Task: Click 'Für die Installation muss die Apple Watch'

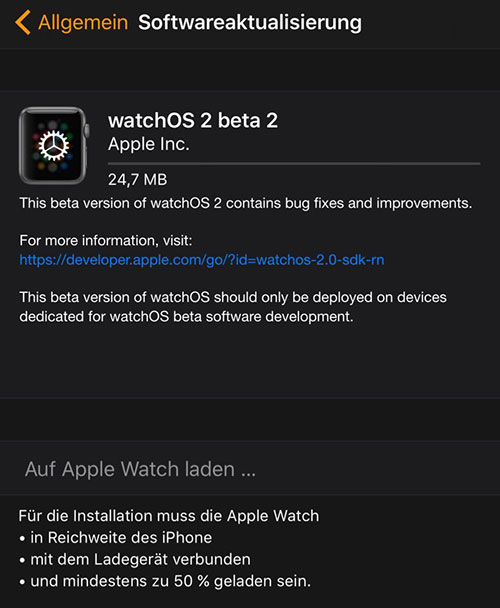Action: (x=169, y=516)
